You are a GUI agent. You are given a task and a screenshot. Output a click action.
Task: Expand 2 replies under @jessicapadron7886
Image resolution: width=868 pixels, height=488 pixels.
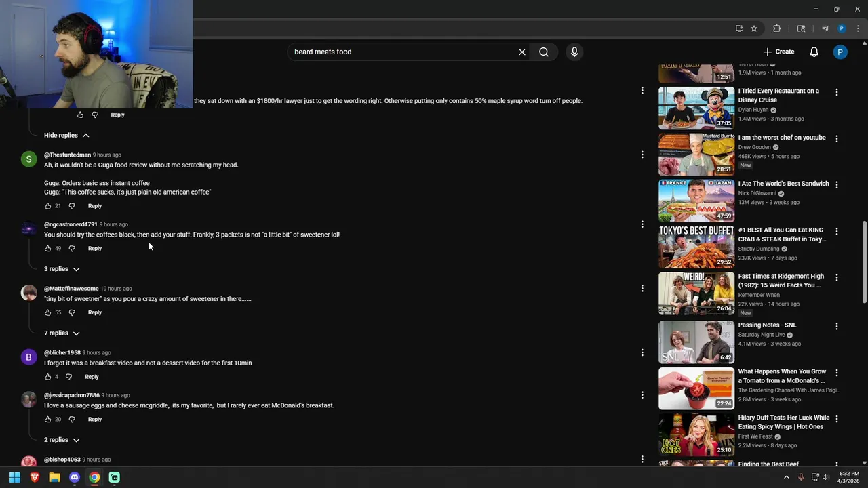click(x=62, y=440)
